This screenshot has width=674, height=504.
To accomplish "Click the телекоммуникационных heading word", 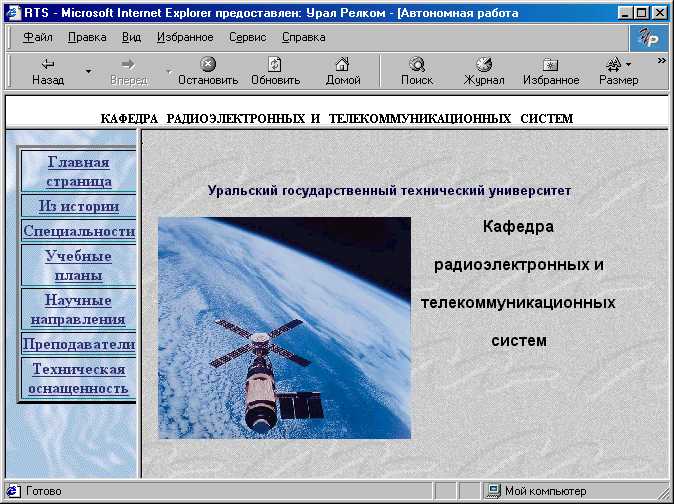I will tap(518, 303).
